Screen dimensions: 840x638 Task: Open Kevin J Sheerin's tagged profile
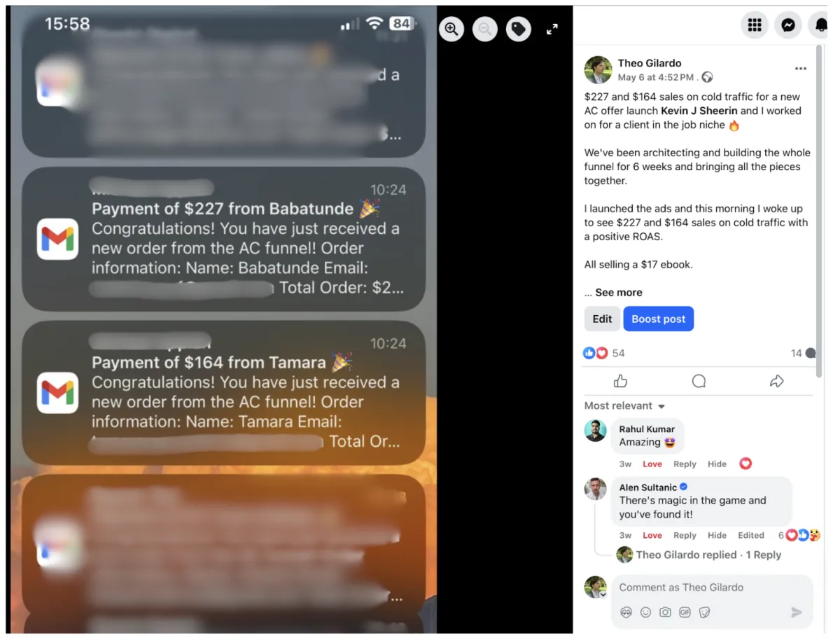[699, 111]
